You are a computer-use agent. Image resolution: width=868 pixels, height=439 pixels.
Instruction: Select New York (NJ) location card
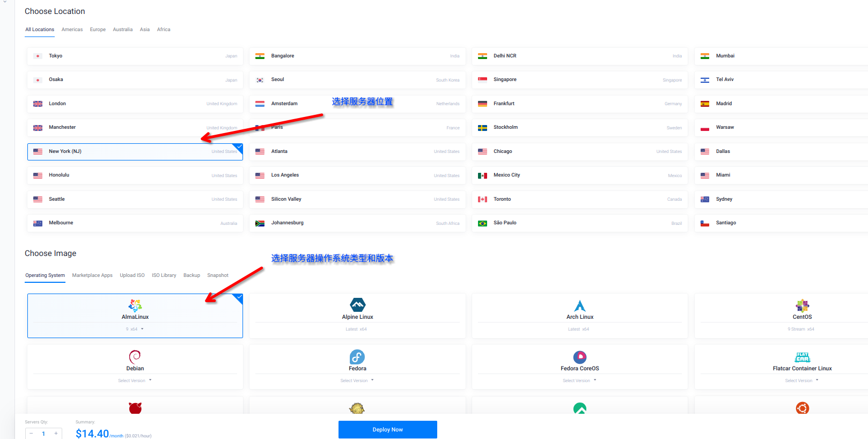[x=135, y=151]
